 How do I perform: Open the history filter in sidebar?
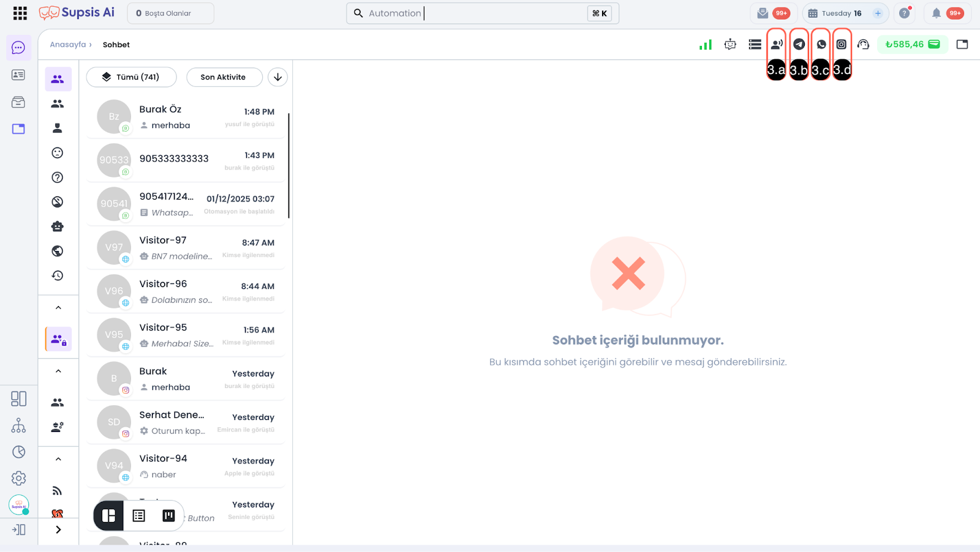tap(58, 275)
